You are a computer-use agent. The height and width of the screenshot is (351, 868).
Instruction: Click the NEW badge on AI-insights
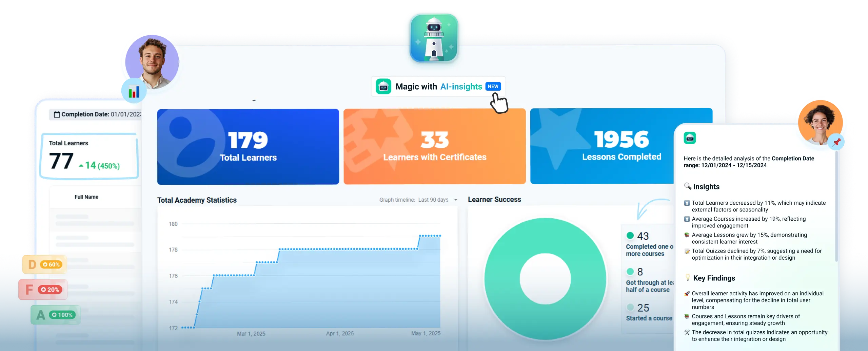pyautogui.click(x=493, y=87)
